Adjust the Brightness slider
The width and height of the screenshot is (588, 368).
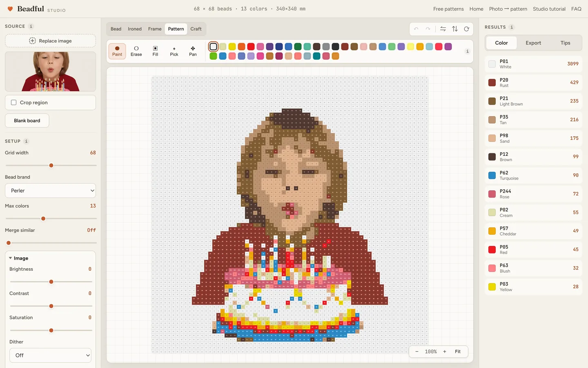point(51,282)
